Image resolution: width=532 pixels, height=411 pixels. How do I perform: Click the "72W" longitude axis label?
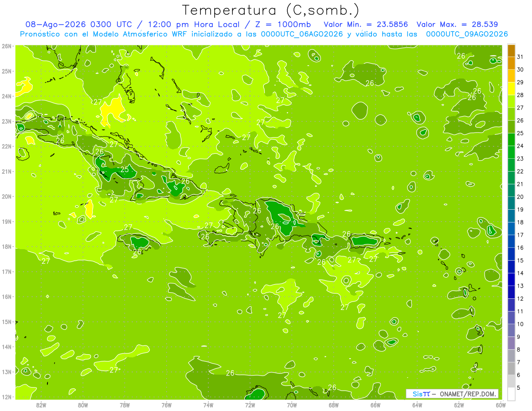pos(250,405)
